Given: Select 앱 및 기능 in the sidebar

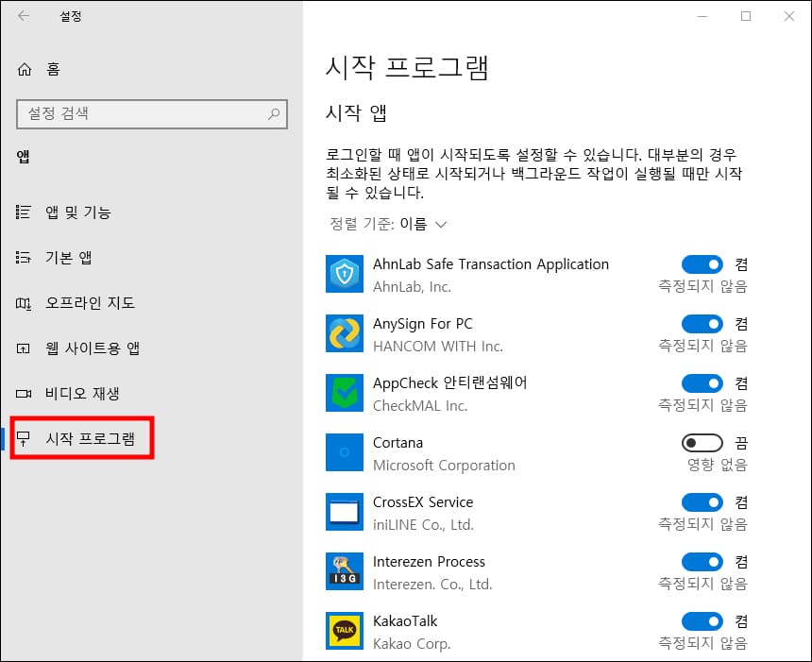Looking at the screenshot, I should click(76, 212).
